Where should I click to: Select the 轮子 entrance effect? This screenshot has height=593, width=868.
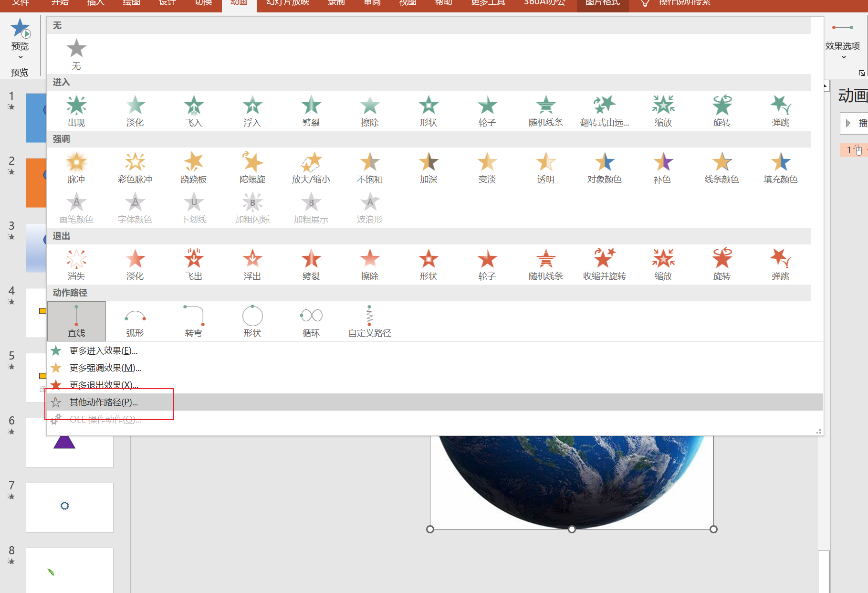click(x=487, y=111)
